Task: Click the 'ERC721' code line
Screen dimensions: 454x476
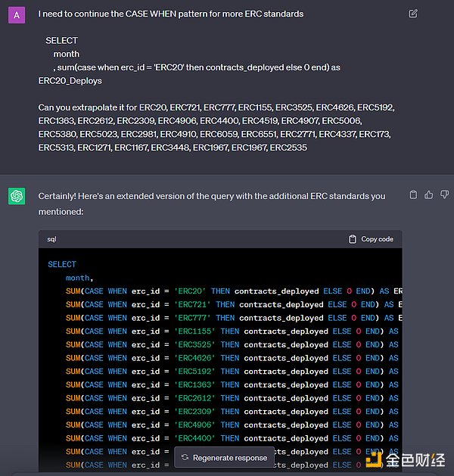Action: [227, 305]
